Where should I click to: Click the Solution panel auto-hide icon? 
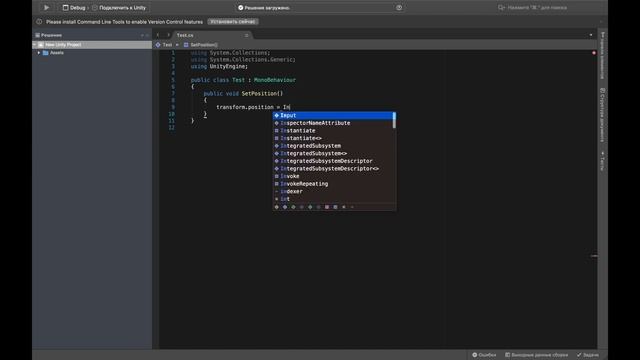click(142, 35)
